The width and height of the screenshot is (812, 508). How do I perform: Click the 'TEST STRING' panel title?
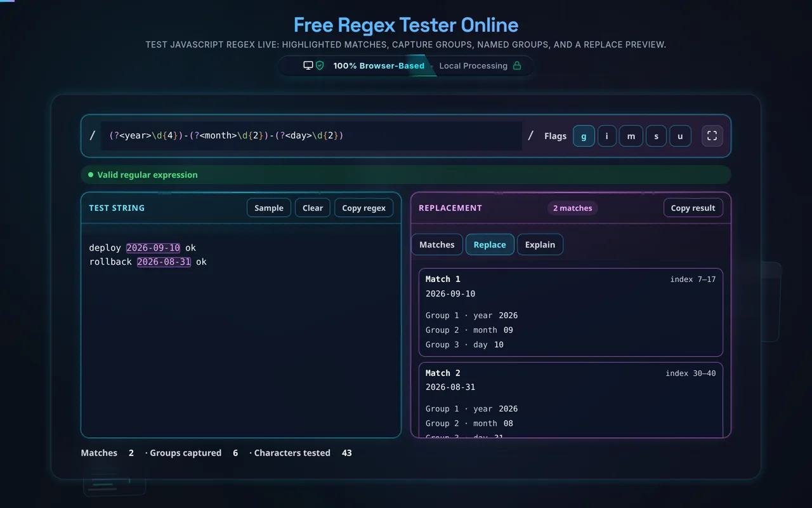[x=117, y=208]
